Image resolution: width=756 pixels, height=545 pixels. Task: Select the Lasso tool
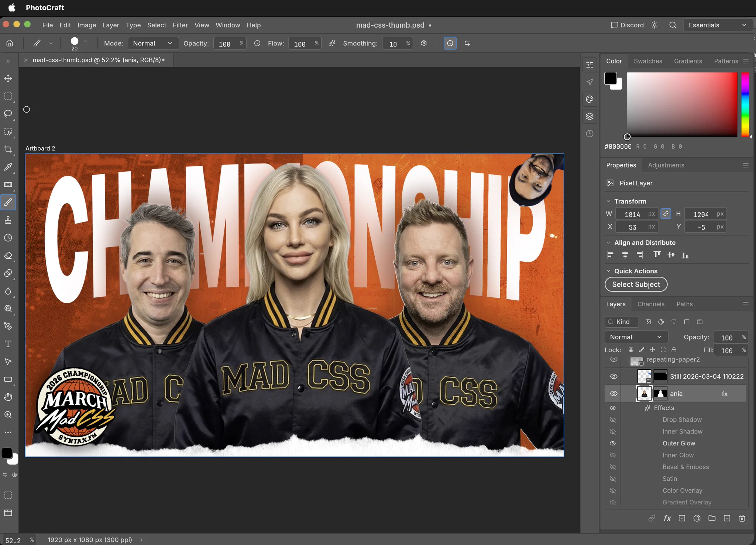(8, 114)
